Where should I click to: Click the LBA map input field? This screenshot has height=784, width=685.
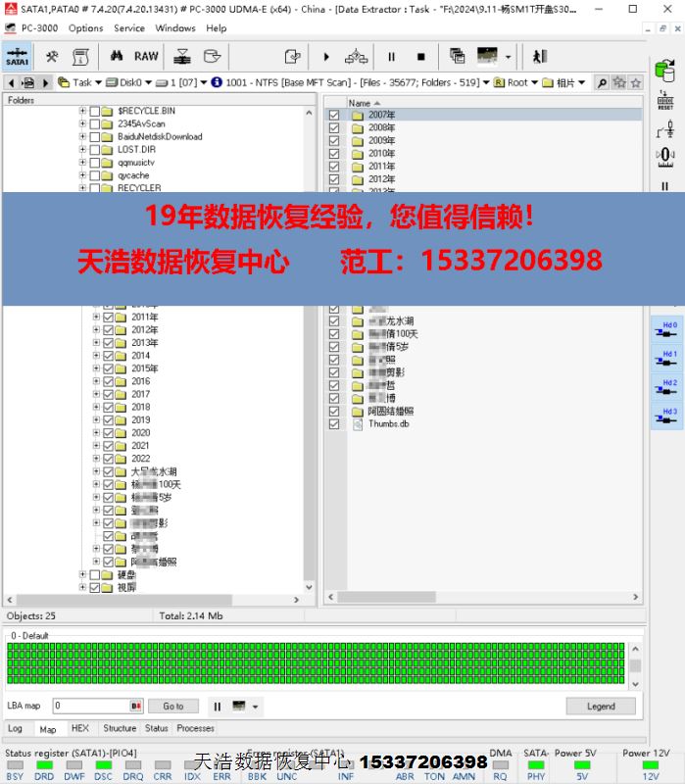pyautogui.click(x=92, y=706)
